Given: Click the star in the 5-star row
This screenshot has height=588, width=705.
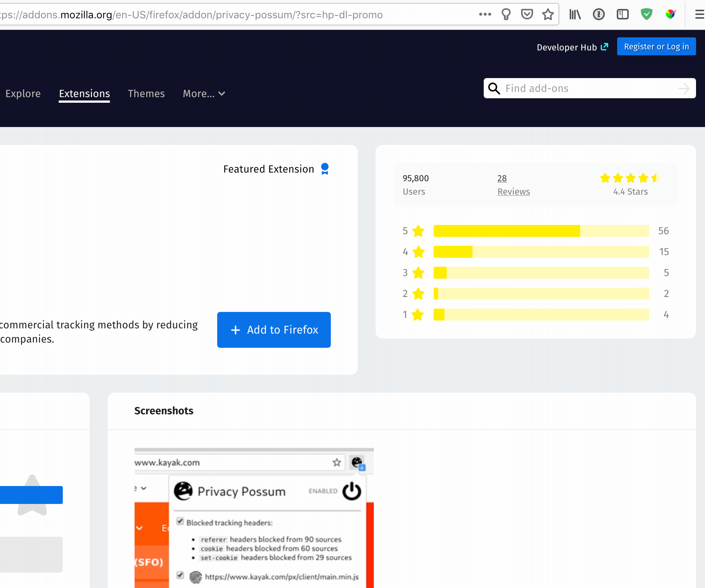Looking at the screenshot, I should pyautogui.click(x=418, y=231).
